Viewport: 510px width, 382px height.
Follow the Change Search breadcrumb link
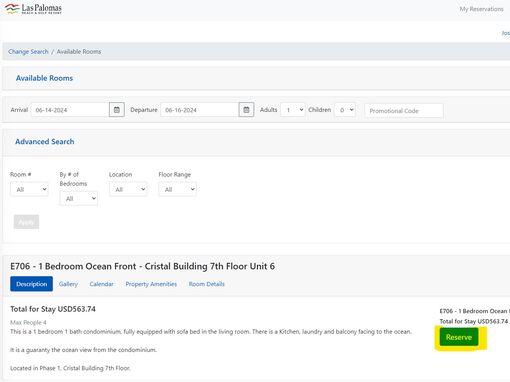click(x=28, y=52)
